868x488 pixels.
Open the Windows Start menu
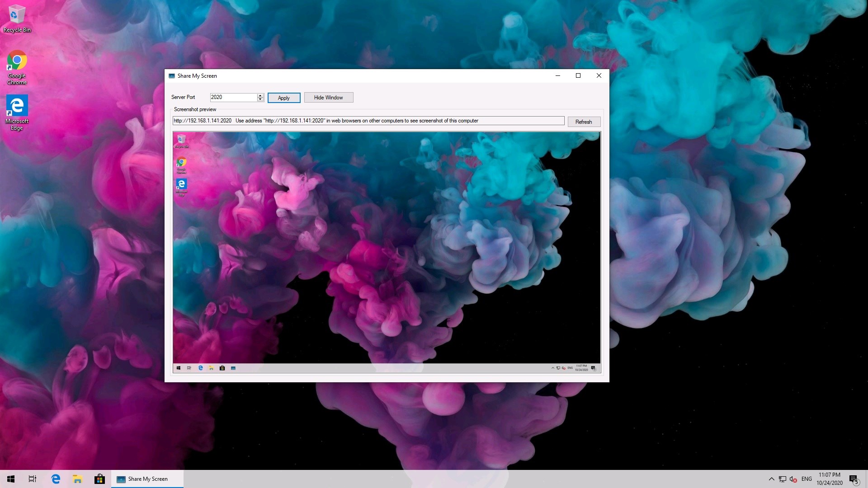pyautogui.click(x=11, y=479)
